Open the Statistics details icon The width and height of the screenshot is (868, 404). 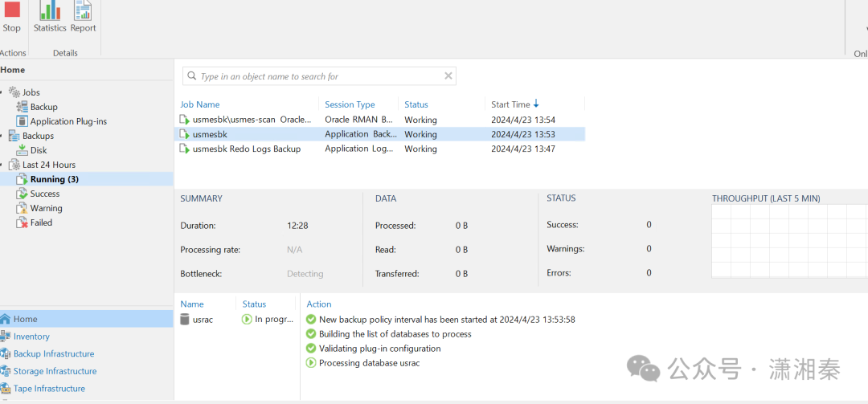[x=50, y=11]
